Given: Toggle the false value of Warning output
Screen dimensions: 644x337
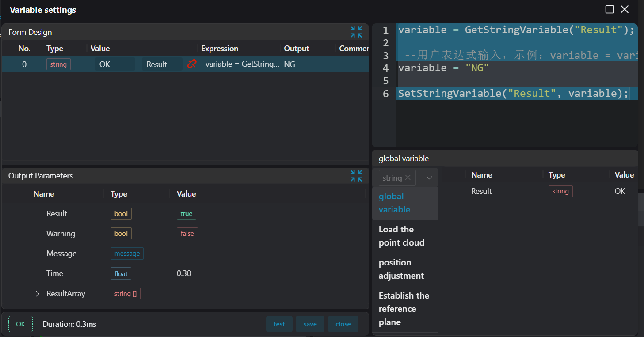Looking at the screenshot, I should 187,234.
